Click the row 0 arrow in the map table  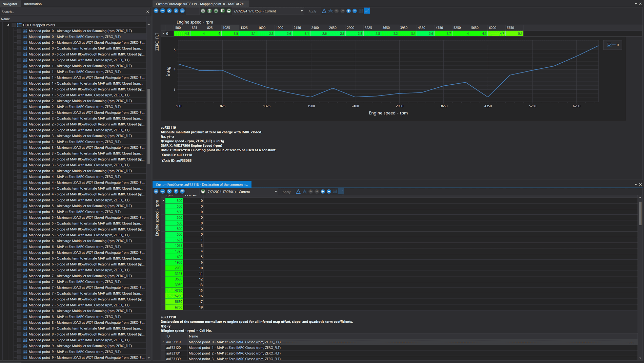163,34
